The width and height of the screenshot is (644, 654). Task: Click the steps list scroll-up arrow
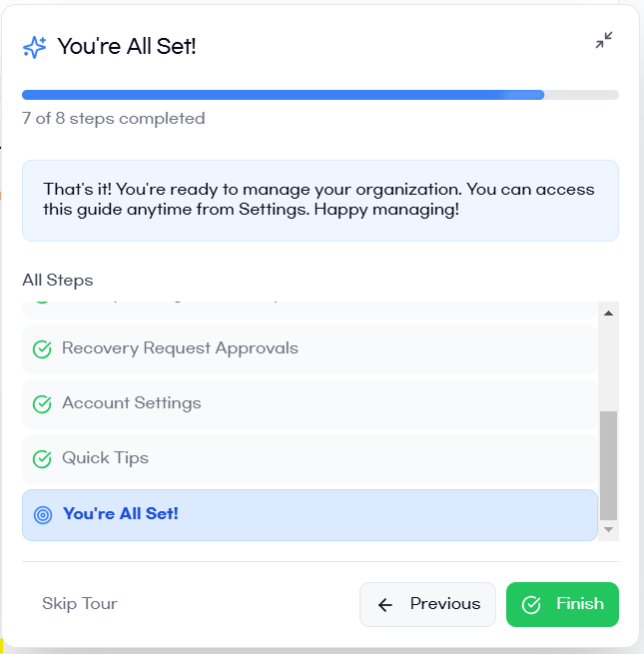[x=608, y=313]
